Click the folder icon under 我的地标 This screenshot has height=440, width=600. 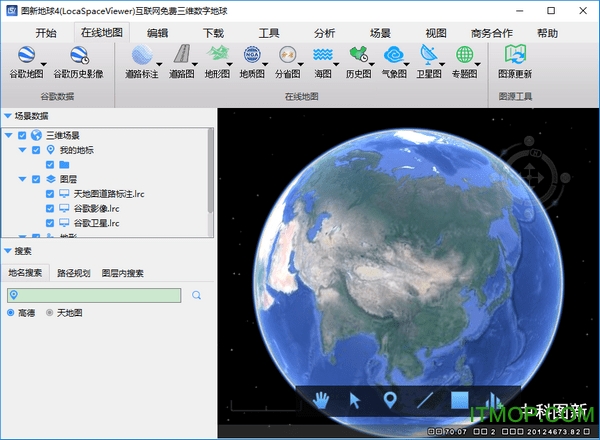[64, 165]
